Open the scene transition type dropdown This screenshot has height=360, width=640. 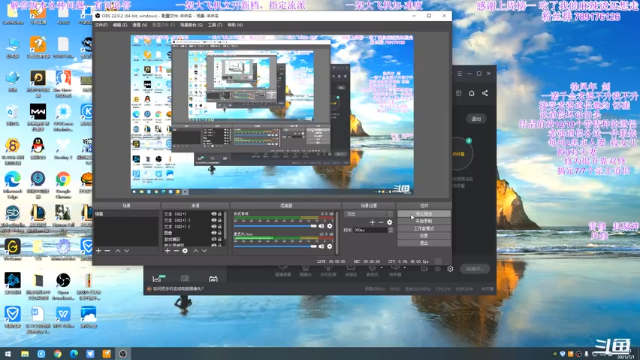point(369,214)
